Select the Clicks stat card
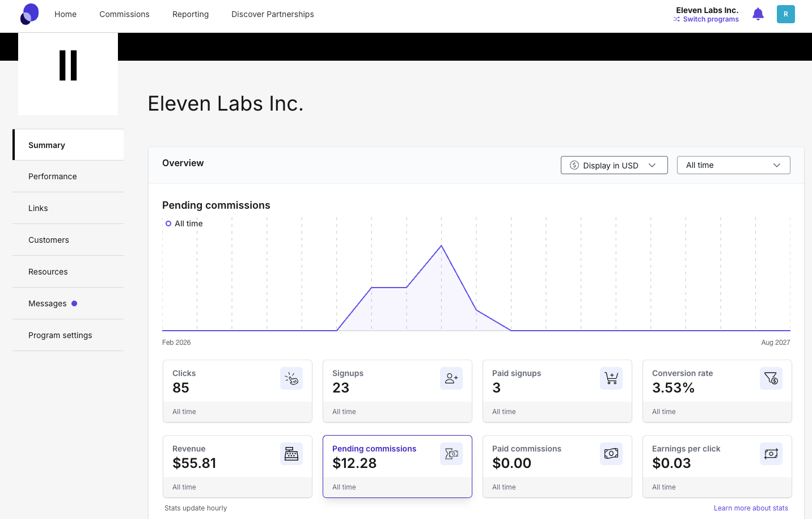The width and height of the screenshot is (812, 519). tap(238, 391)
